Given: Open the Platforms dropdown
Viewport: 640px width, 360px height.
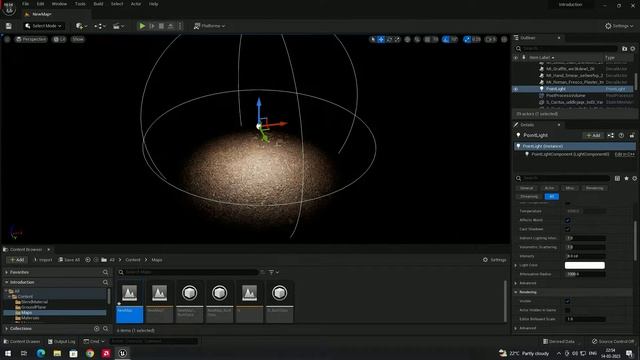Looking at the screenshot, I should [x=209, y=26].
